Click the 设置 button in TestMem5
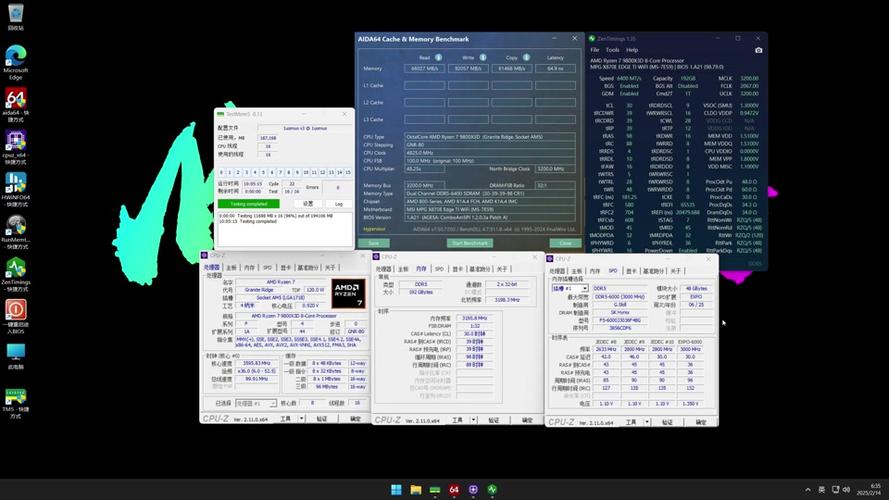 [x=308, y=204]
